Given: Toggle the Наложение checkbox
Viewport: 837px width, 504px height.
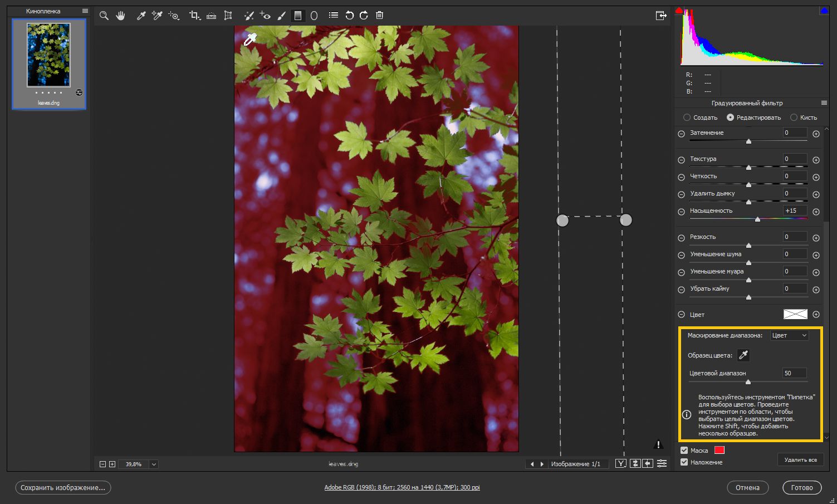Looking at the screenshot, I should pos(684,462).
